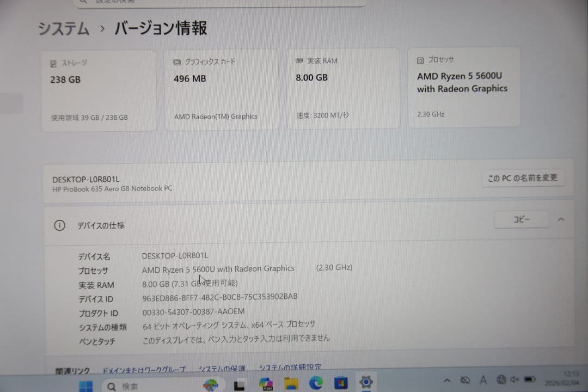Click the muted speaker volume icon
The width and height of the screenshot is (588, 392).
click(x=514, y=379)
